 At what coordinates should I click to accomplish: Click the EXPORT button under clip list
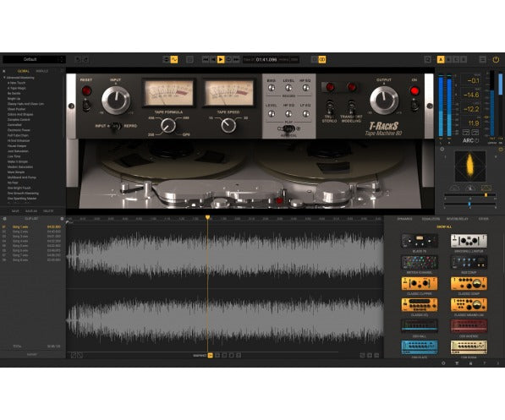click(31, 354)
